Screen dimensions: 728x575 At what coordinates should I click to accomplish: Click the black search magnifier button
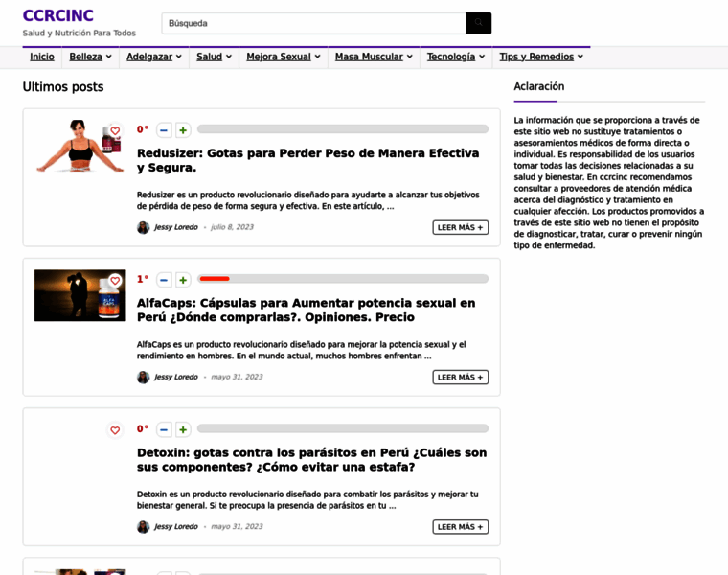tap(478, 23)
